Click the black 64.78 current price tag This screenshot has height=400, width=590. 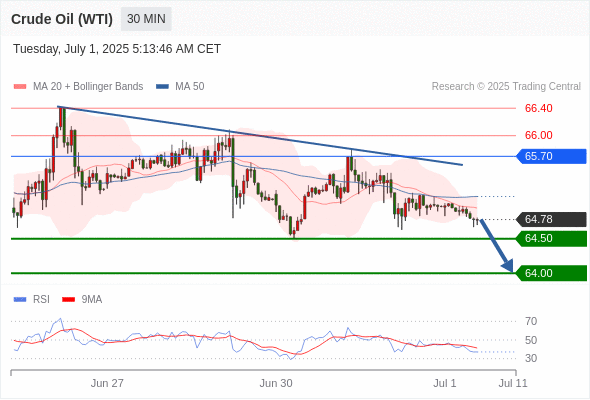[x=551, y=219]
